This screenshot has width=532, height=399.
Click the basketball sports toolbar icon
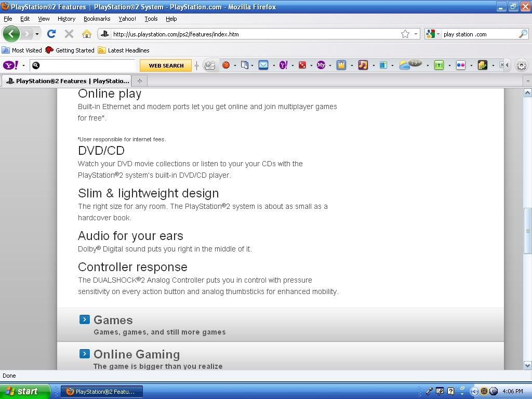point(226,65)
